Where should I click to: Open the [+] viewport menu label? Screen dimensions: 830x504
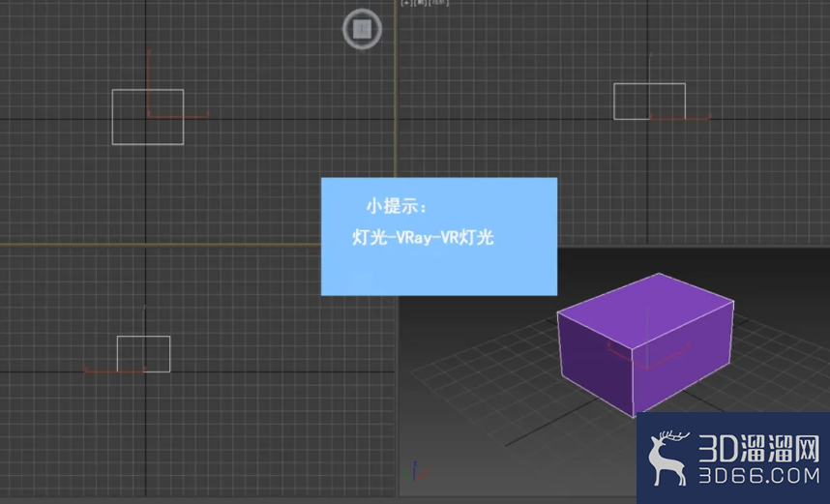pos(406,3)
